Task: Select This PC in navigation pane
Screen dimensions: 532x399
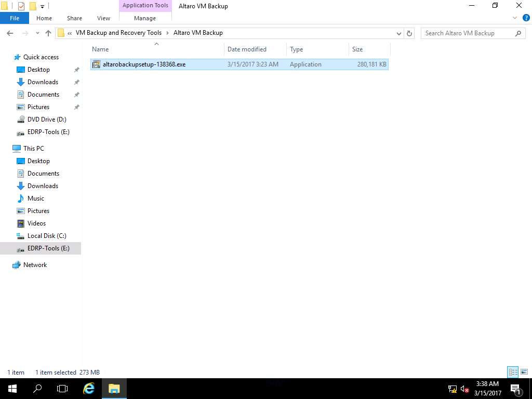Action: [x=33, y=148]
